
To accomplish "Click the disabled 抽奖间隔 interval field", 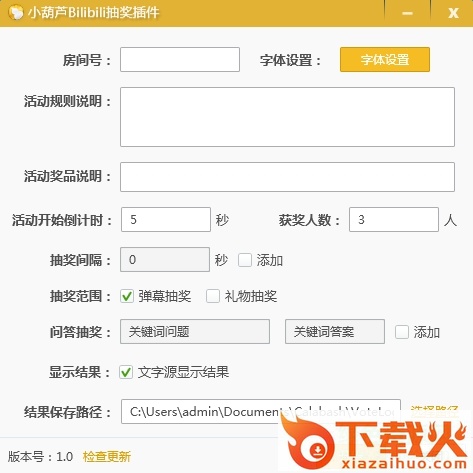I will 165,259.
